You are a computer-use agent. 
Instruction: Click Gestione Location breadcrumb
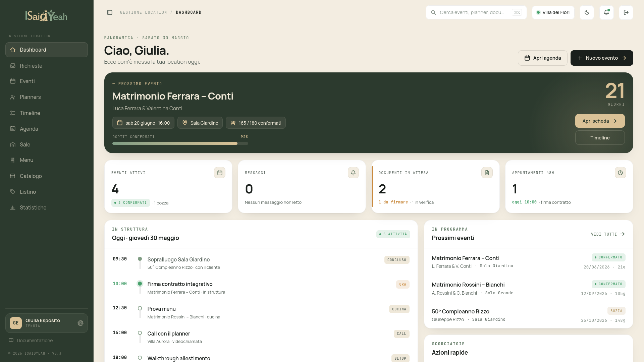pos(143,12)
